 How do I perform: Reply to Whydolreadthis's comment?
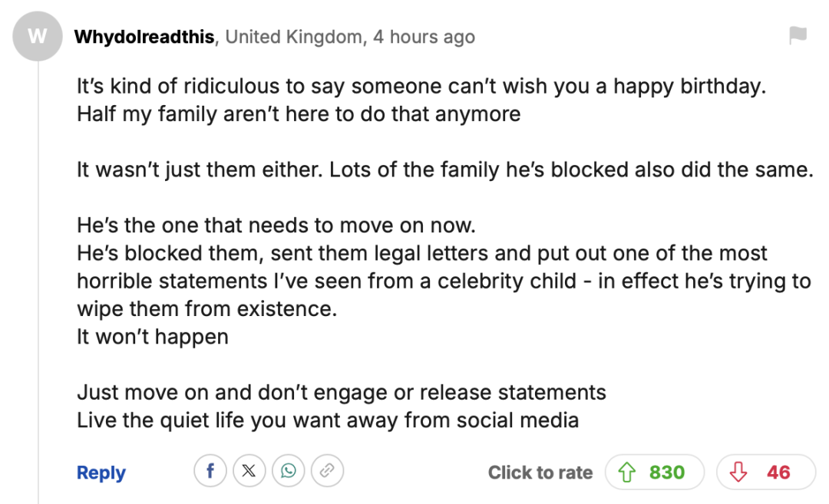pyautogui.click(x=101, y=473)
